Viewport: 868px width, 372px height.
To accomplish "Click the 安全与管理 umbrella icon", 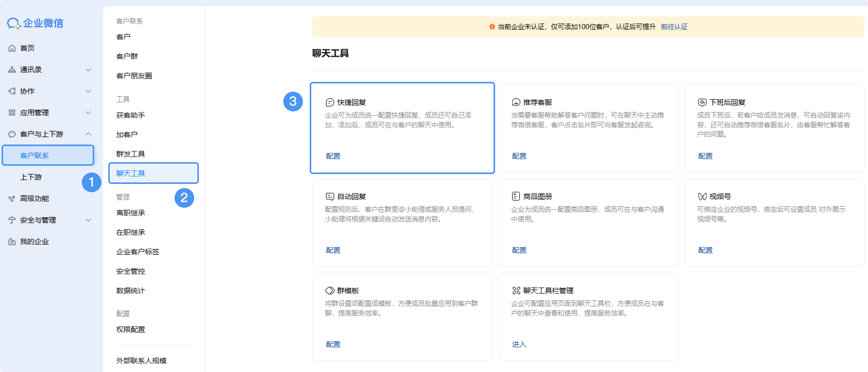I will (12, 220).
